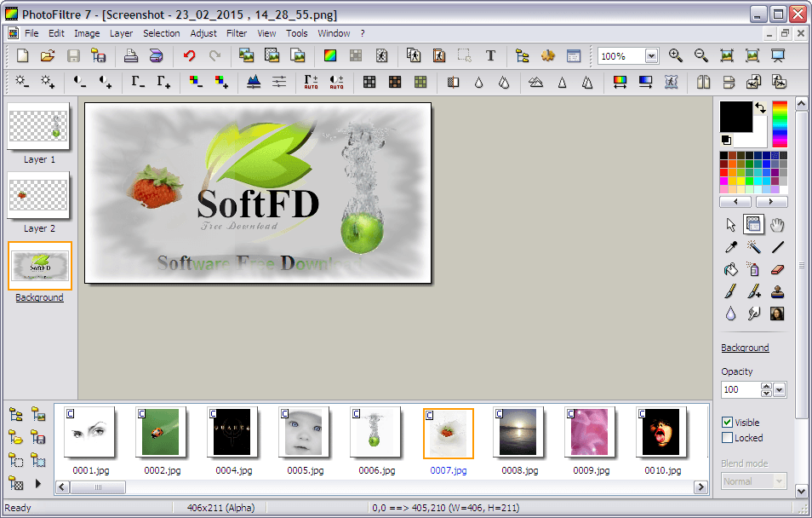This screenshot has width=812, height=518.
Task: Click the Opacity value field
Action: 741,389
